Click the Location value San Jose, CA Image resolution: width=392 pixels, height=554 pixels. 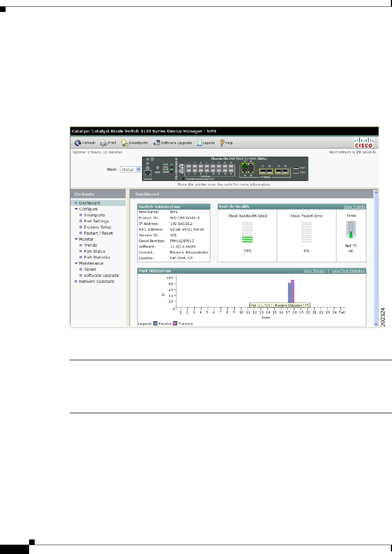tap(181, 258)
